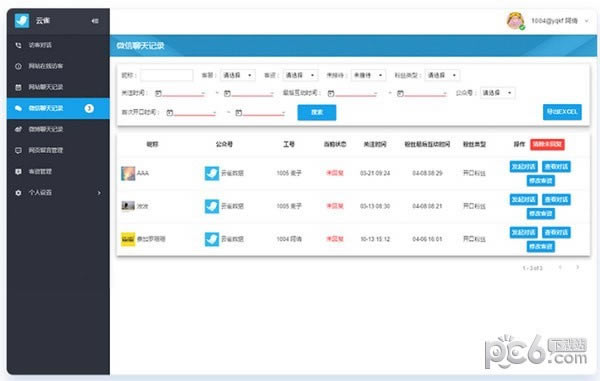Collapse the sidebar with the top arrow icon

pyautogui.click(x=95, y=21)
